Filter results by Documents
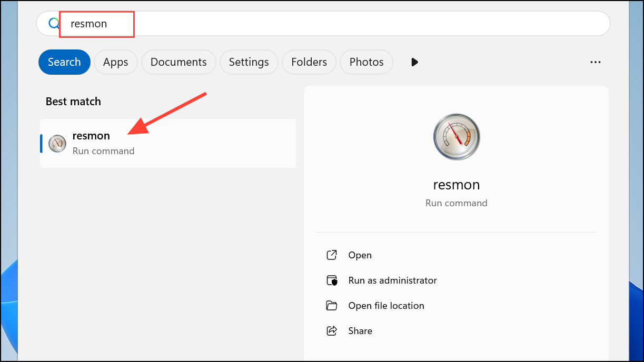Viewport: 644px width, 362px height. (x=179, y=62)
